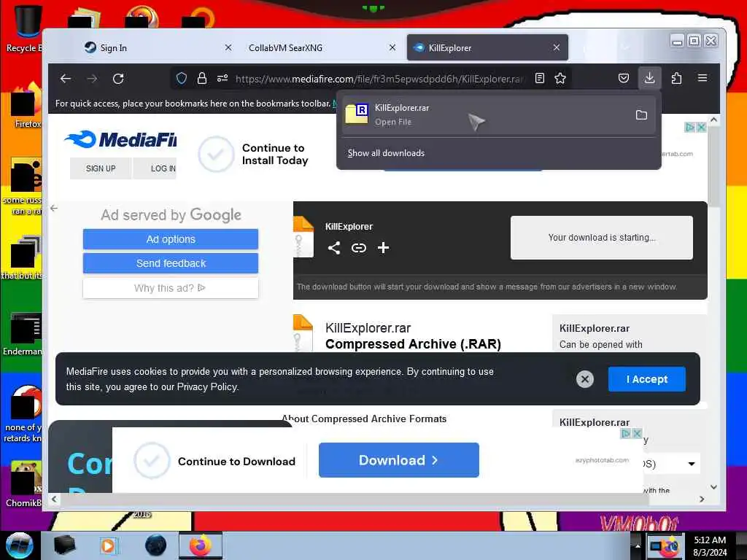Click the MediaFire logo
Screen dimensions: 747x560
point(120,139)
